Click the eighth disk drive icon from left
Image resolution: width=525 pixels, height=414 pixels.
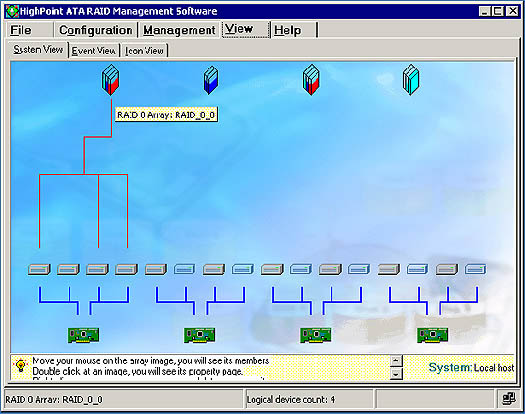coord(243,269)
